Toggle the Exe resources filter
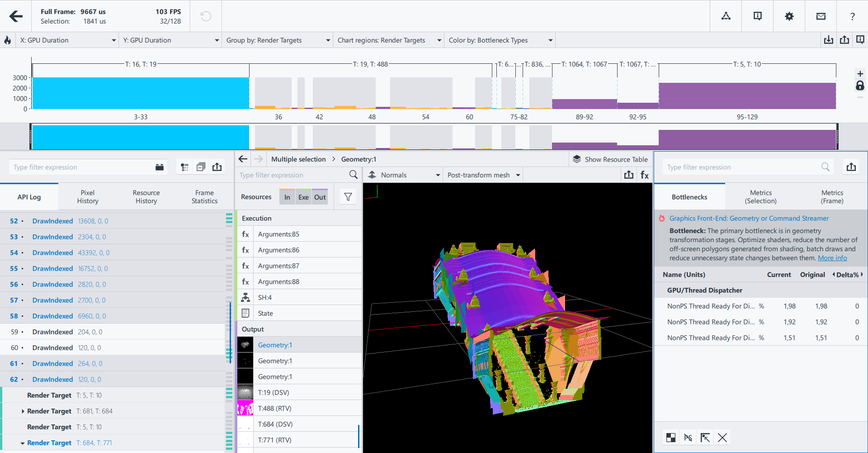 (303, 197)
